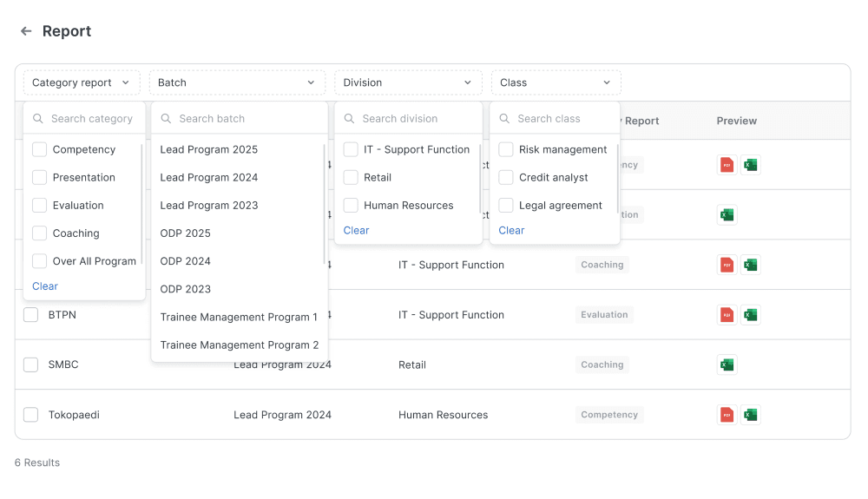Image resolution: width=868 pixels, height=499 pixels.
Task: Focus the Search batch field
Action: click(x=240, y=118)
